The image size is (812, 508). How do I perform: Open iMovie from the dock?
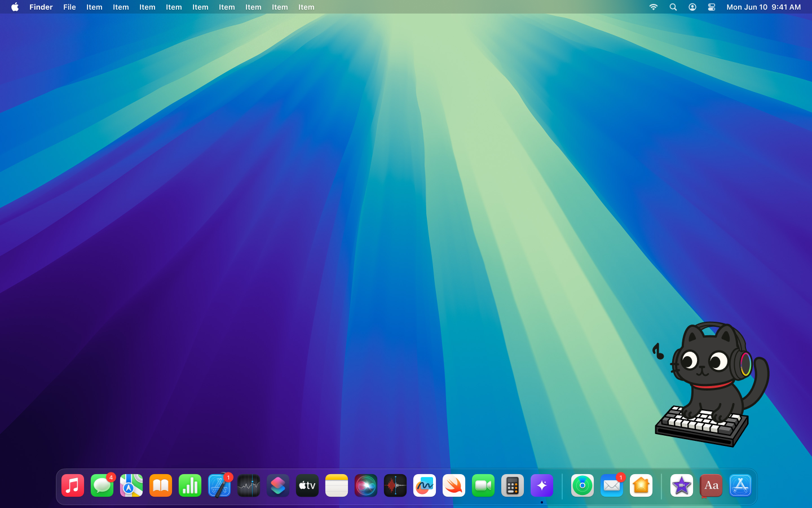click(x=682, y=485)
